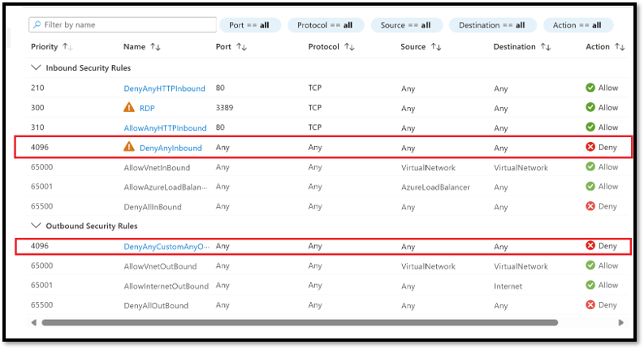This screenshot has height=349, width=644.
Task: Click the Destination column sort arrows
Action: [545, 47]
